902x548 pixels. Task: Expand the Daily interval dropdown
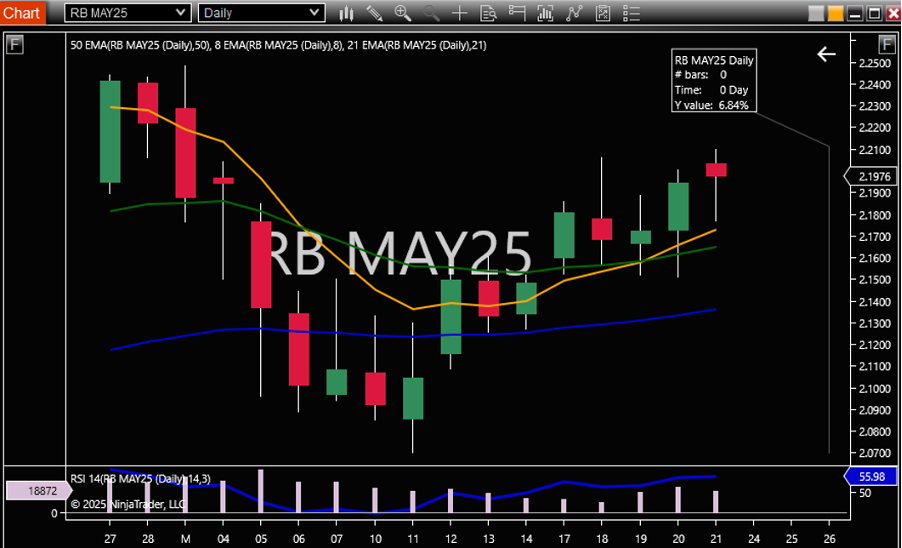tap(261, 13)
